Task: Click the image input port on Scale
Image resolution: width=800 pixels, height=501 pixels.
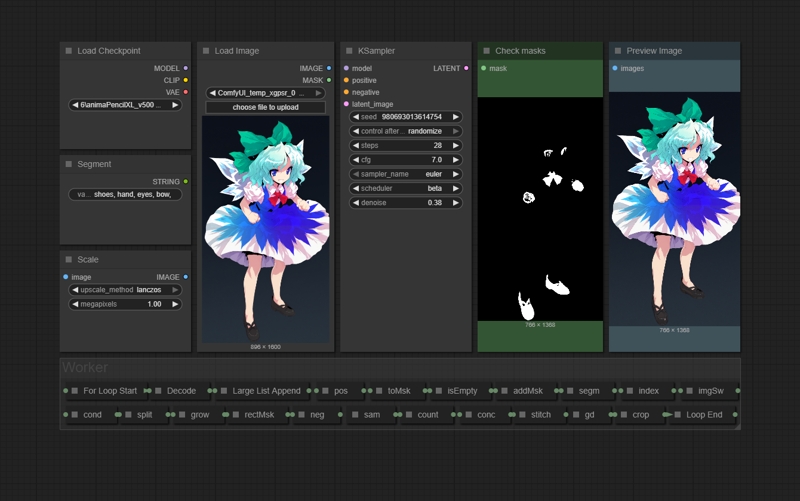Action: pos(66,277)
